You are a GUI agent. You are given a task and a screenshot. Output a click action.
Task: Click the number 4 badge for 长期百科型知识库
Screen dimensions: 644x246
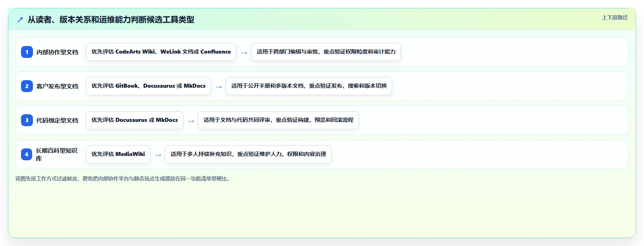pyautogui.click(x=27, y=154)
